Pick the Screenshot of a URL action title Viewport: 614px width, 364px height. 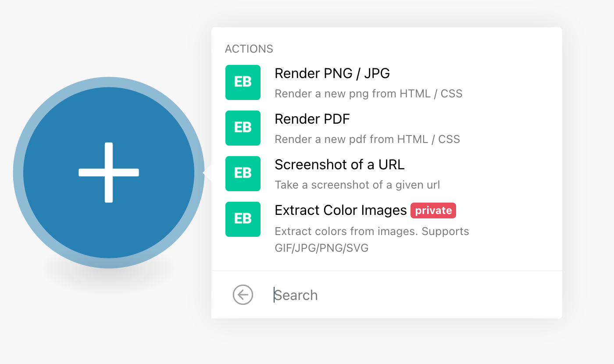point(339,164)
